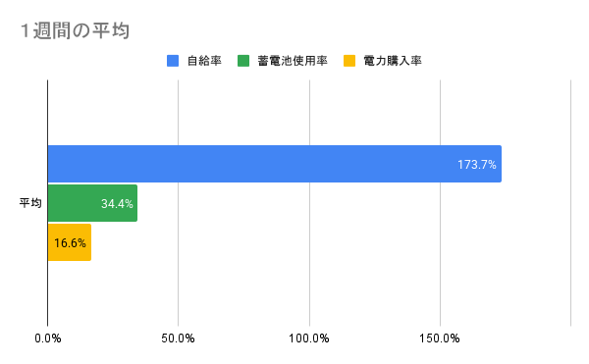Image resolution: width=589 pixels, height=364 pixels.
Task: Click the 平均 category axis label
Action: point(30,203)
